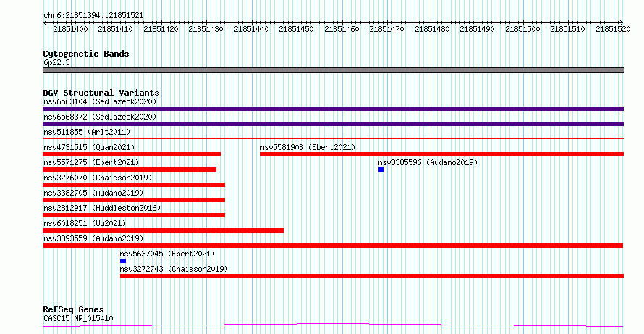Image resolution: width=644 pixels, height=334 pixels.
Task: Select the nsv3393559 red variant bar
Action: coord(333,246)
